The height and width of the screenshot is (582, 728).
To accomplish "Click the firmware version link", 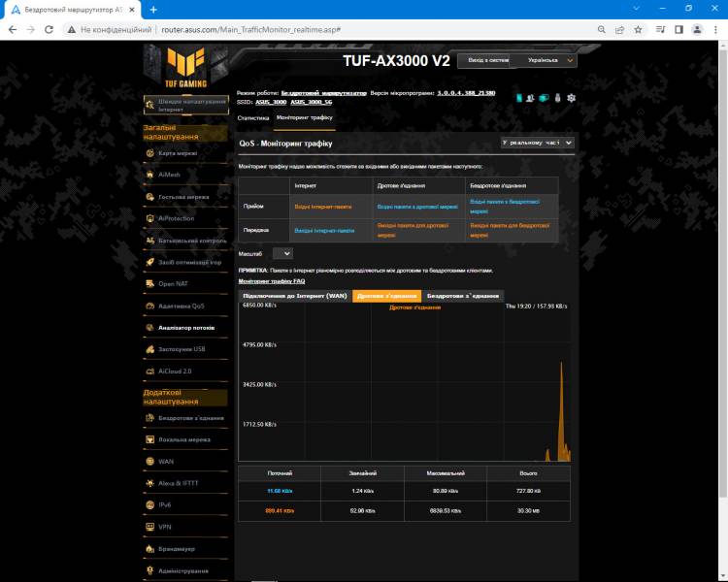I will pyautogui.click(x=466, y=93).
